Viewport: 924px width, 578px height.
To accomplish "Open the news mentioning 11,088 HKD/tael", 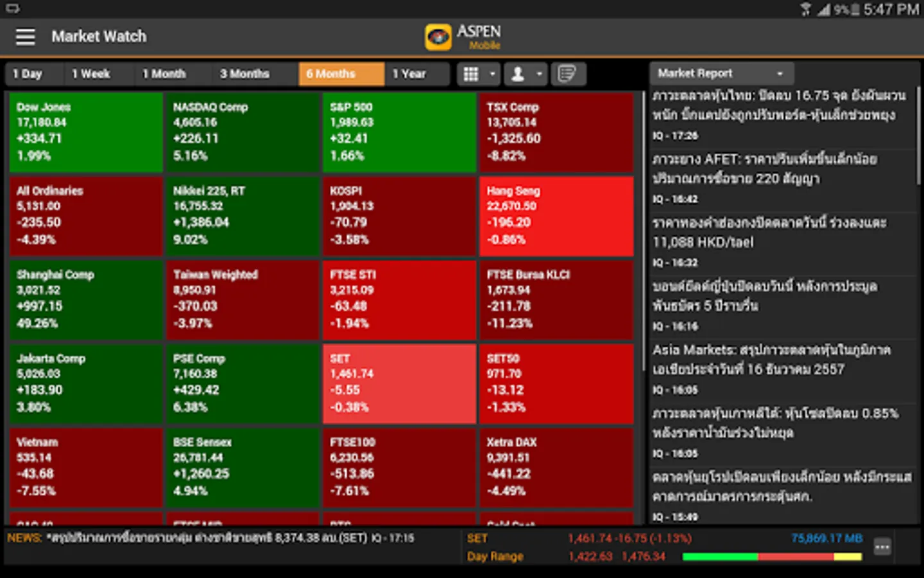I will 782,243.
